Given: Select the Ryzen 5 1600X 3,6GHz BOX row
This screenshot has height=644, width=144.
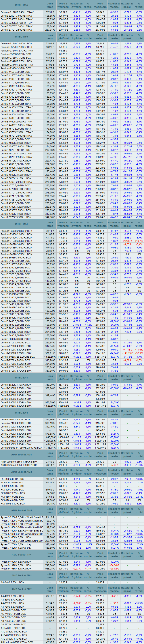Looking at the screenshot, I should click(x=72, y=537).
